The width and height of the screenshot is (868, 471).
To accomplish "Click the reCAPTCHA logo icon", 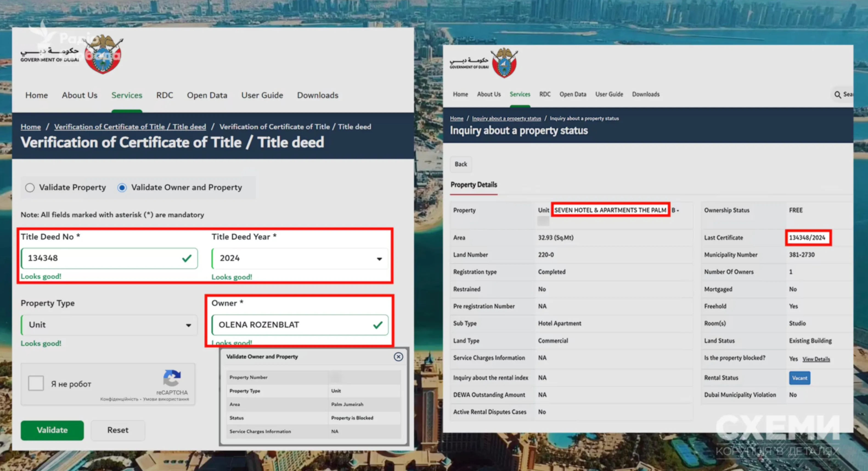I will click(172, 378).
